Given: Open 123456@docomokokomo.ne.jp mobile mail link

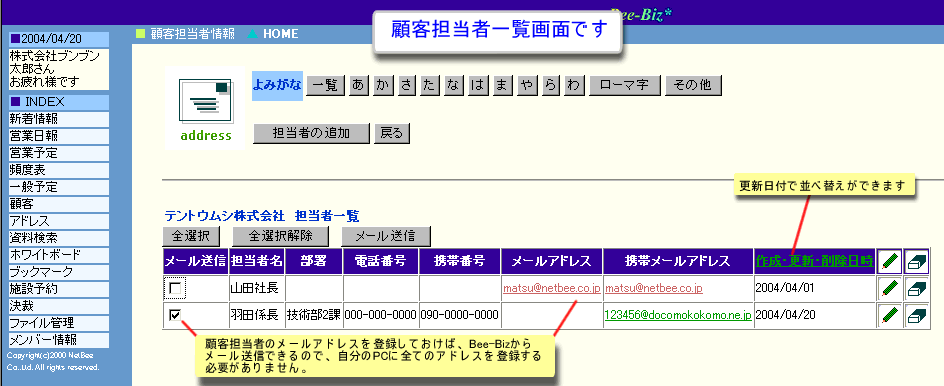Looking at the screenshot, I should (x=678, y=315).
